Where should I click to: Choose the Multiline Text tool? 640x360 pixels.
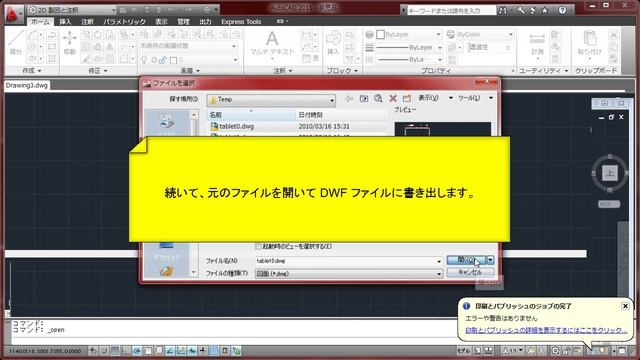(272, 44)
